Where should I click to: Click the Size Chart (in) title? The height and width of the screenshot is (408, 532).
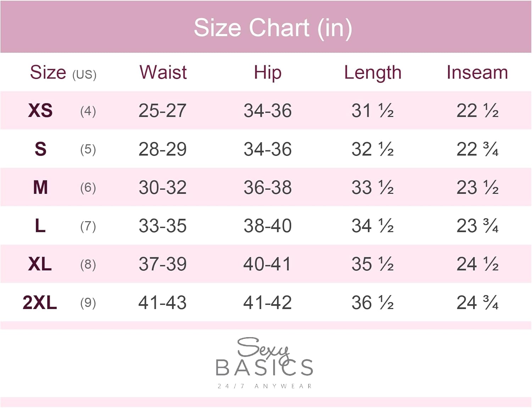273,28
